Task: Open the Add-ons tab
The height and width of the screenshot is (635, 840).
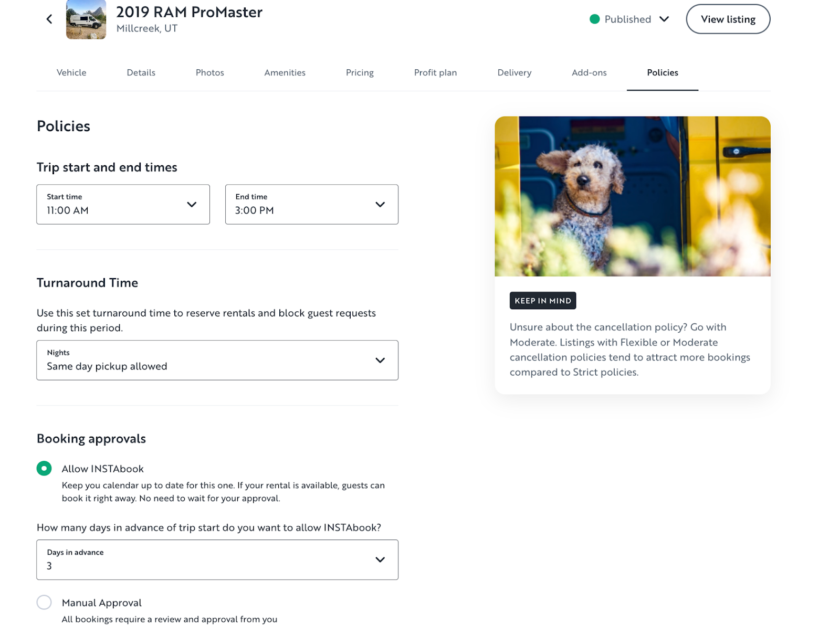Action: 589,72
